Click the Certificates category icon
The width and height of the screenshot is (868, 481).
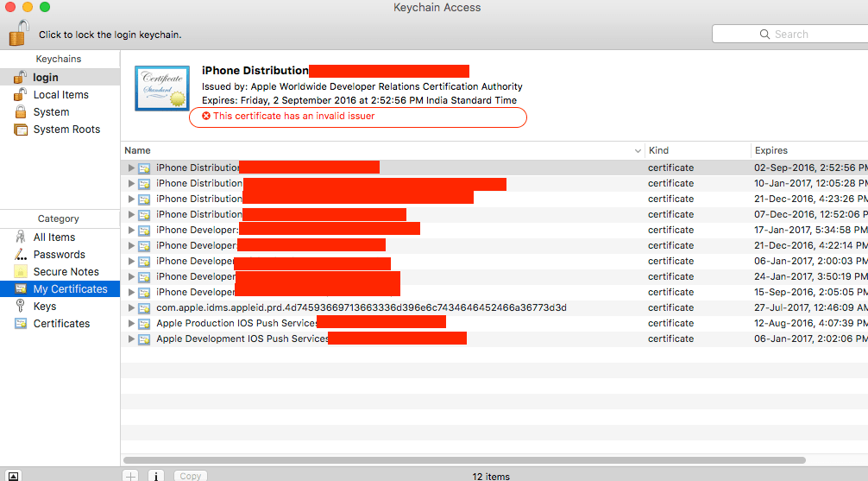click(x=21, y=323)
